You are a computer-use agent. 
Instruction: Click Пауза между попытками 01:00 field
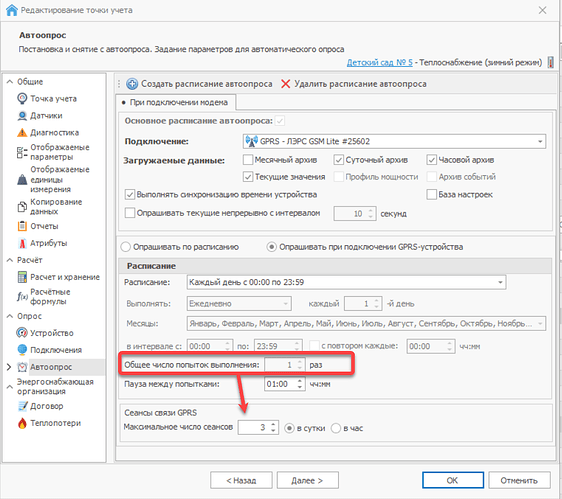pyautogui.click(x=285, y=384)
